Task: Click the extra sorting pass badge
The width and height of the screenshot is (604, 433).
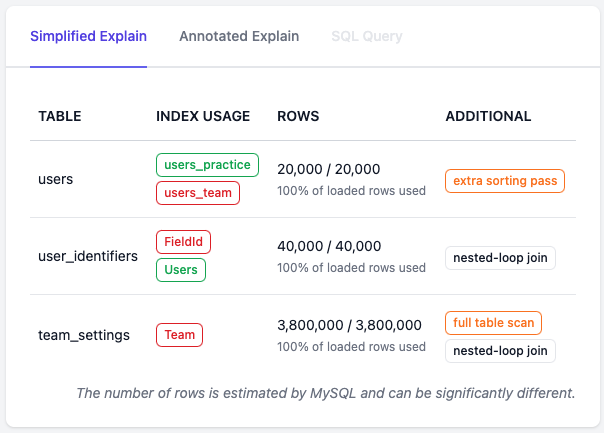Action: click(x=505, y=181)
